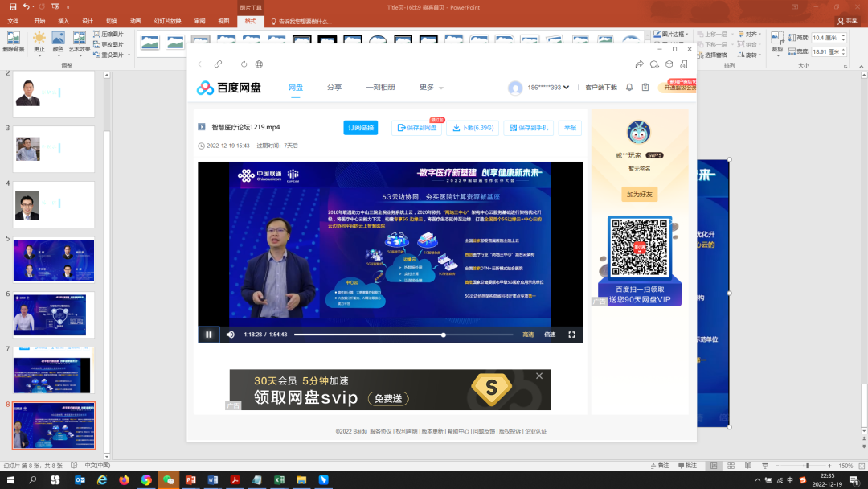The image size is (868, 489).
Task: Mute the video with the volume icon
Action: coord(231,335)
